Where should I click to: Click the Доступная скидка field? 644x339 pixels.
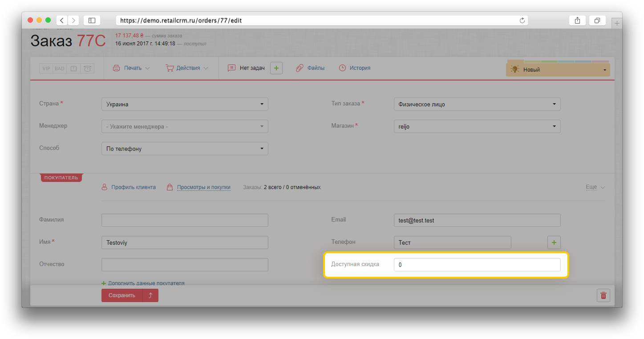[x=477, y=265]
